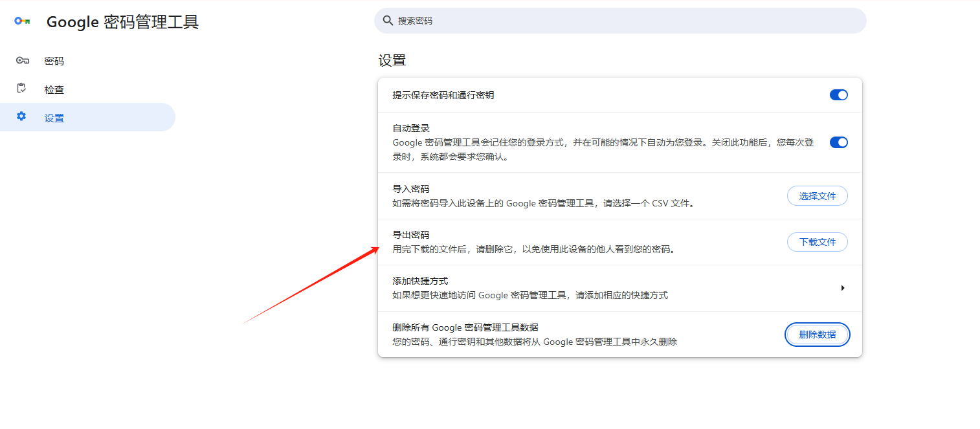Click the clipboard check icon beside 检查
The image size is (980, 429).
[x=22, y=89]
